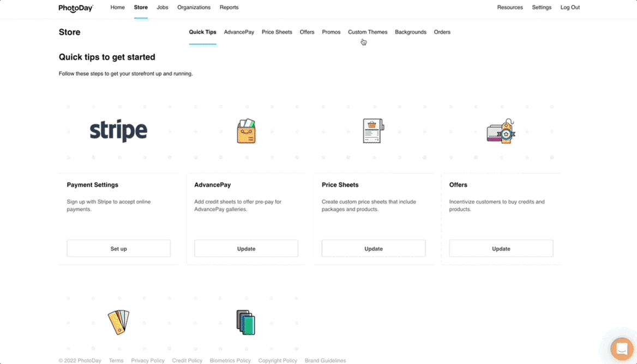Screen dimensions: 637x364
Task: Switch to the AdvancePay tab
Action: pyautogui.click(x=239, y=32)
